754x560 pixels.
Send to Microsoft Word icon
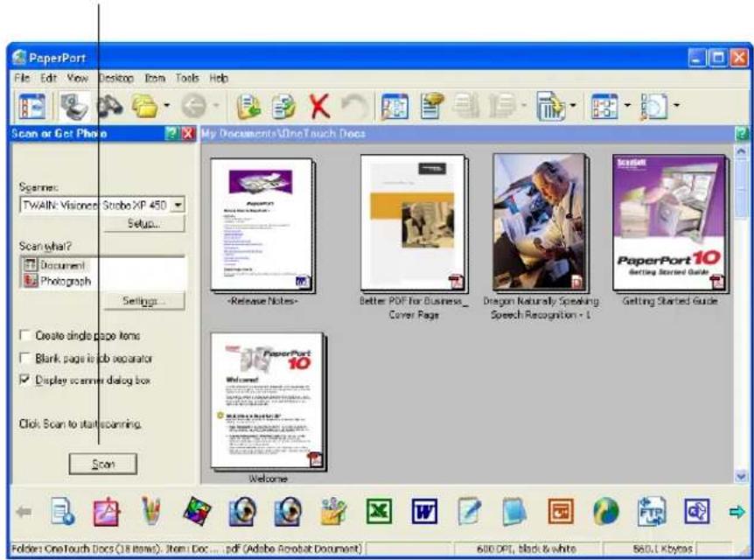click(x=424, y=511)
